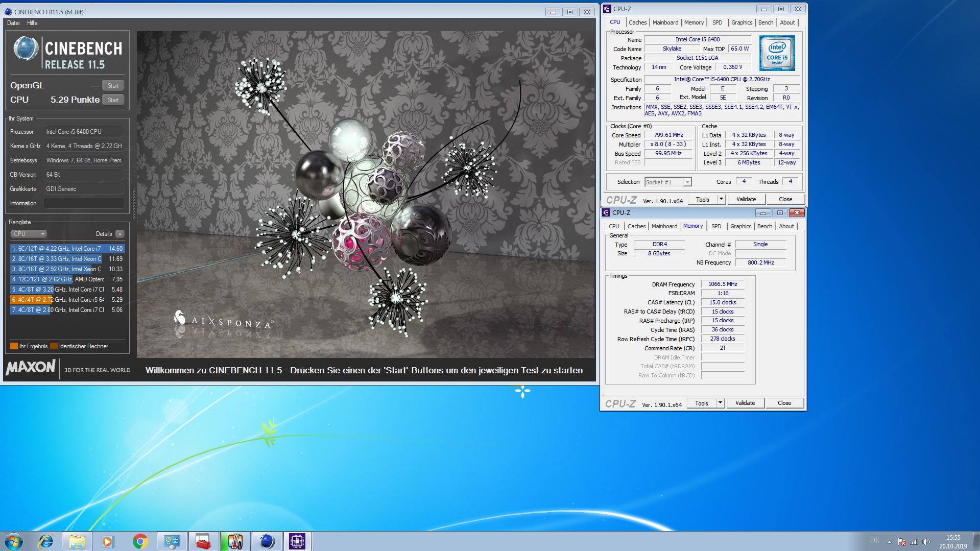Open Graphics tab in upper CPU-Z
This screenshot has height=551, width=980.
coord(742,22)
